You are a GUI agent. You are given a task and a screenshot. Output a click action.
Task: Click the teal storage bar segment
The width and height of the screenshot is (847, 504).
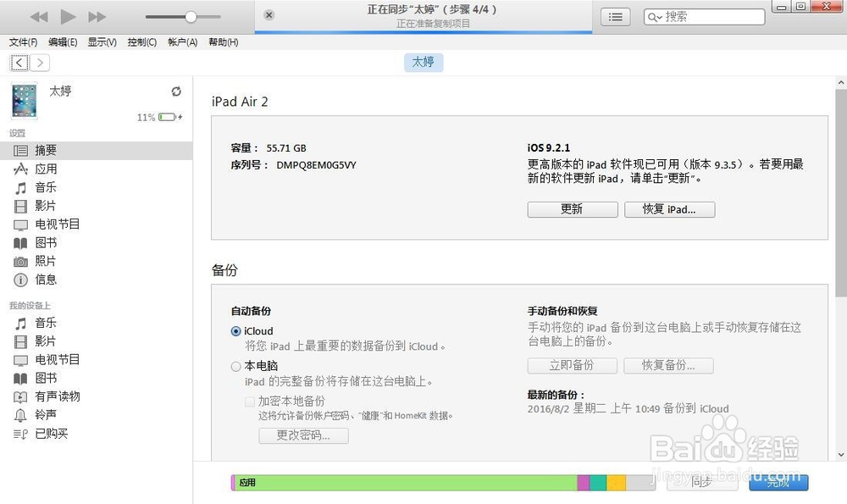pos(598,482)
